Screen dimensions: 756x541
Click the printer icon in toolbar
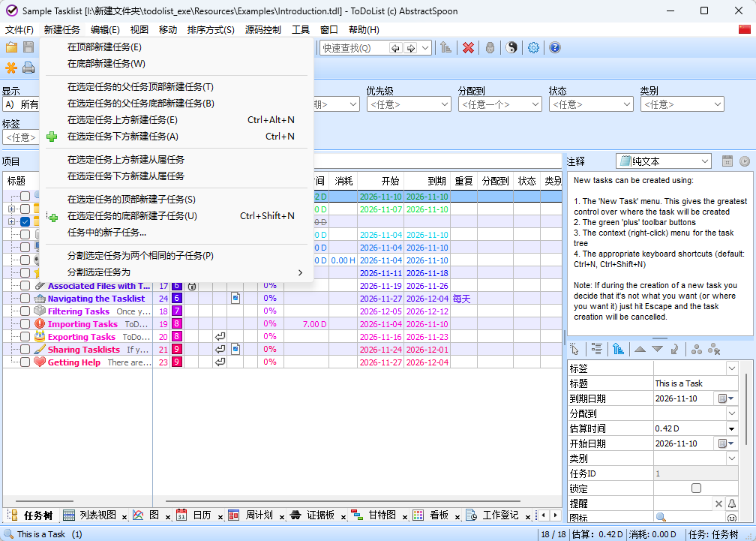pyautogui.click(x=28, y=68)
